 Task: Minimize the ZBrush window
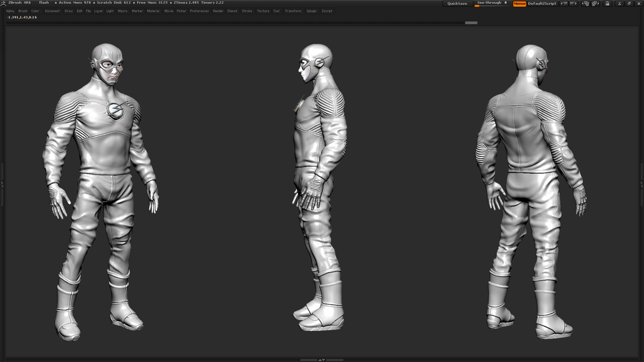click(x=619, y=4)
